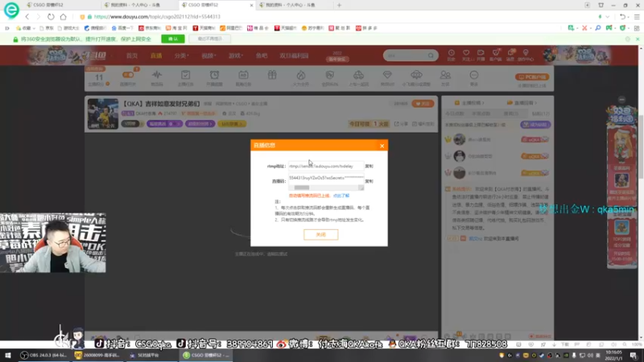
Task: Open the 淘宝网 bookmark
Action: click(176, 28)
